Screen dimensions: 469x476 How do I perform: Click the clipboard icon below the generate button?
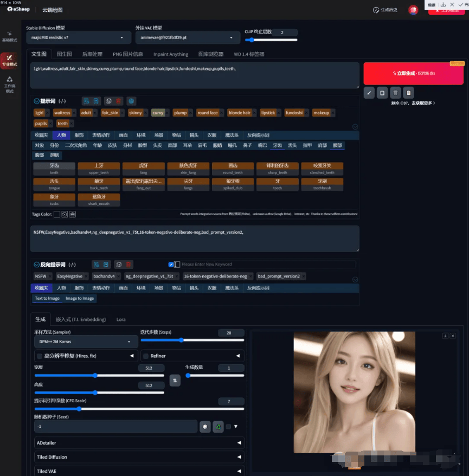point(408,93)
